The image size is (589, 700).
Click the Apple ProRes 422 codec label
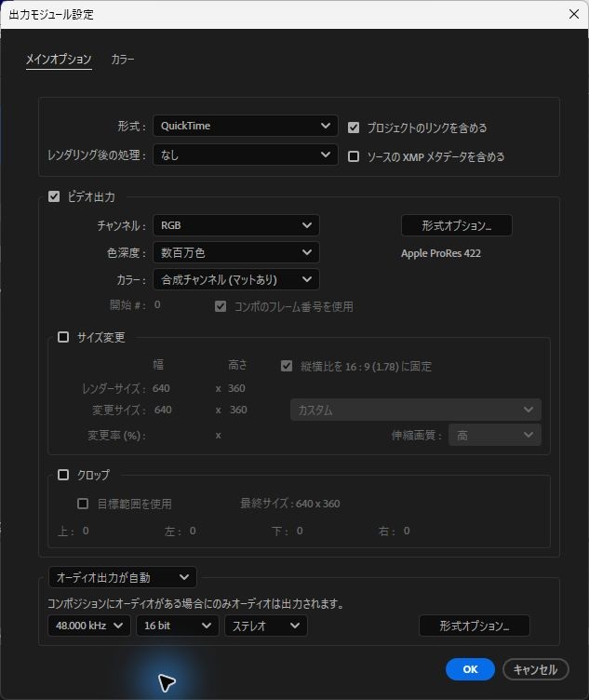click(441, 253)
